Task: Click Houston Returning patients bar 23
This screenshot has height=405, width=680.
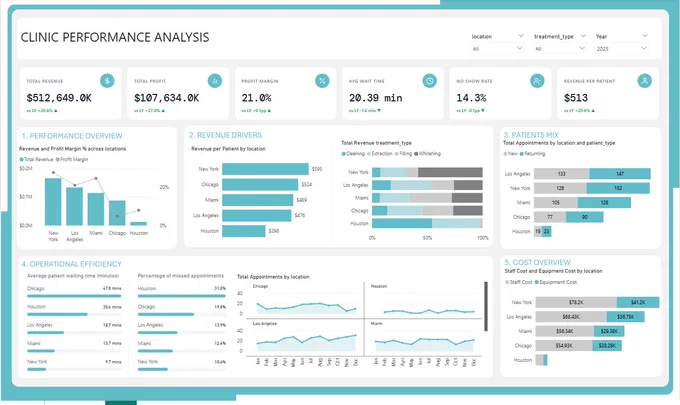Action: point(546,231)
